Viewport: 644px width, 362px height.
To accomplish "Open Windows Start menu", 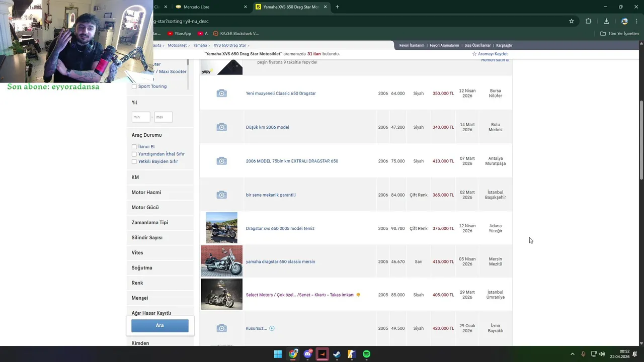I will [x=278, y=354].
